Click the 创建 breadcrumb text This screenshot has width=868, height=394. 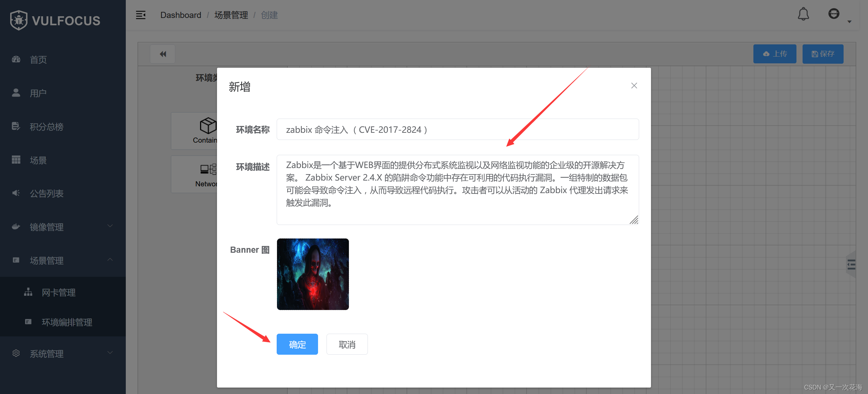click(x=269, y=15)
